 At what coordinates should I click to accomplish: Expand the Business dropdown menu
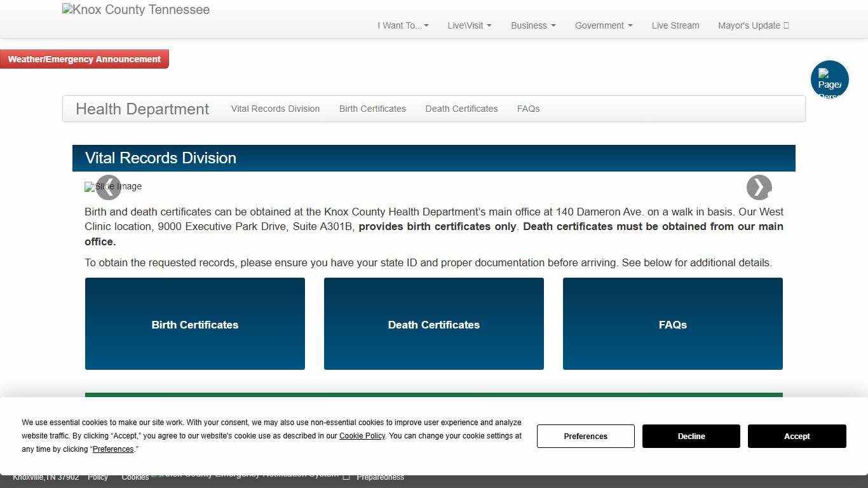pos(533,25)
